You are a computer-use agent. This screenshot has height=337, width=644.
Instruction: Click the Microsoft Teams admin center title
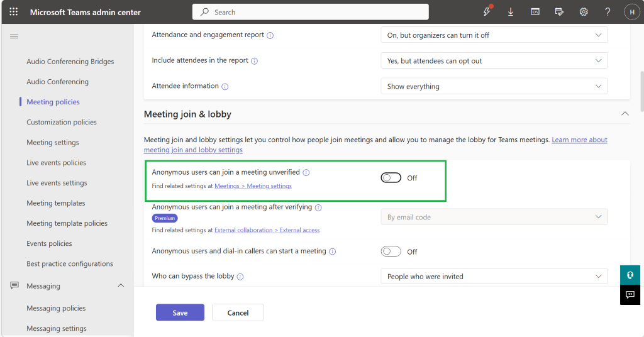pyautogui.click(x=85, y=13)
